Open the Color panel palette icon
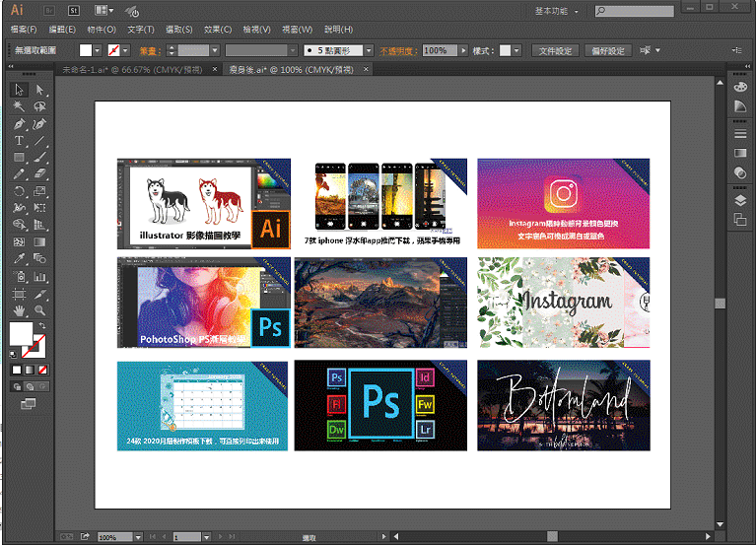This screenshot has height=545, width=756. coord(740,87)
